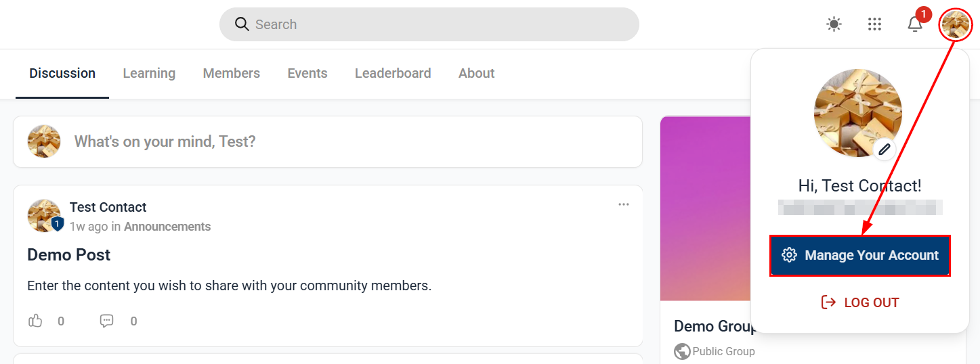Open the three-dot menu on Demo Post
This screenshot has width=980, height=364.
[x=624, y=204]
